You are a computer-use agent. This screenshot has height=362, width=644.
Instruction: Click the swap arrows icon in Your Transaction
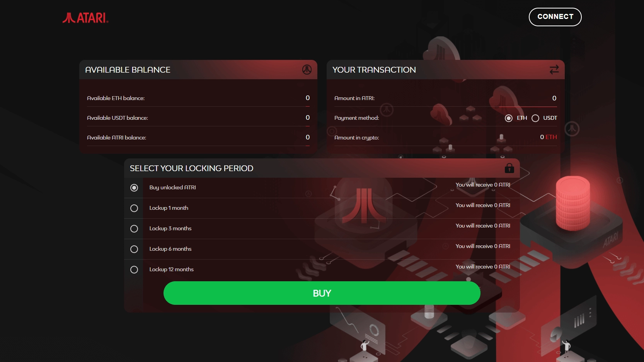coord(554,70)
